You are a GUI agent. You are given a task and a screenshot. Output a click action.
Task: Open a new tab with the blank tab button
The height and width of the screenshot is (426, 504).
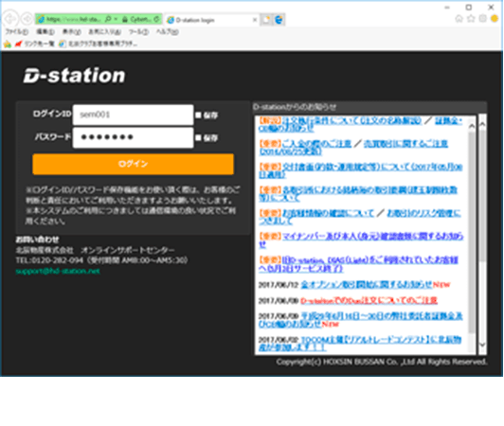(266, 20)
